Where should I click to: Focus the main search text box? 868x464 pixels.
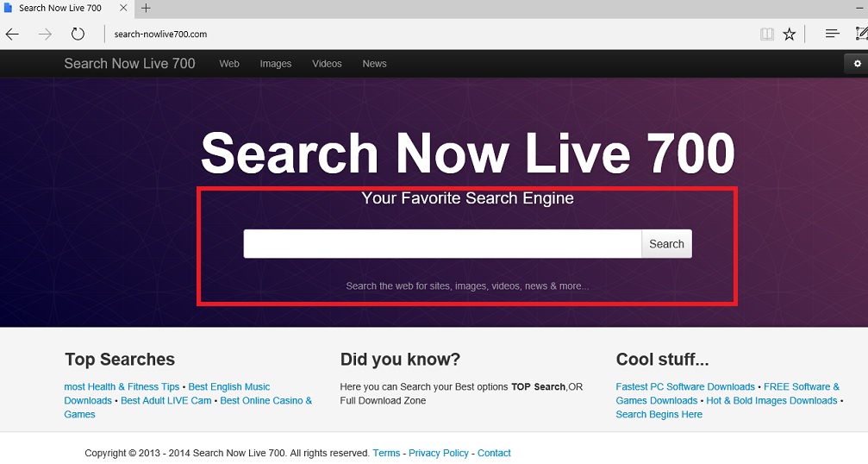point(442,244)
